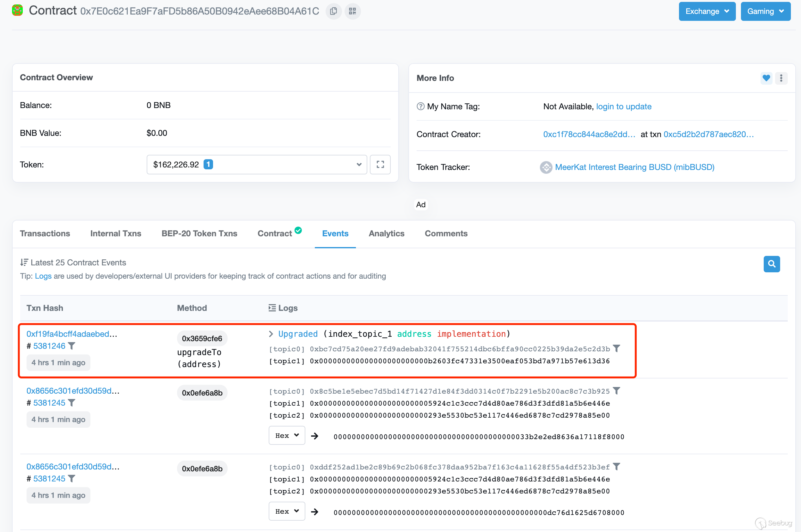
Task: Expand the token holdings to fullscreen view
Action: 380,165
